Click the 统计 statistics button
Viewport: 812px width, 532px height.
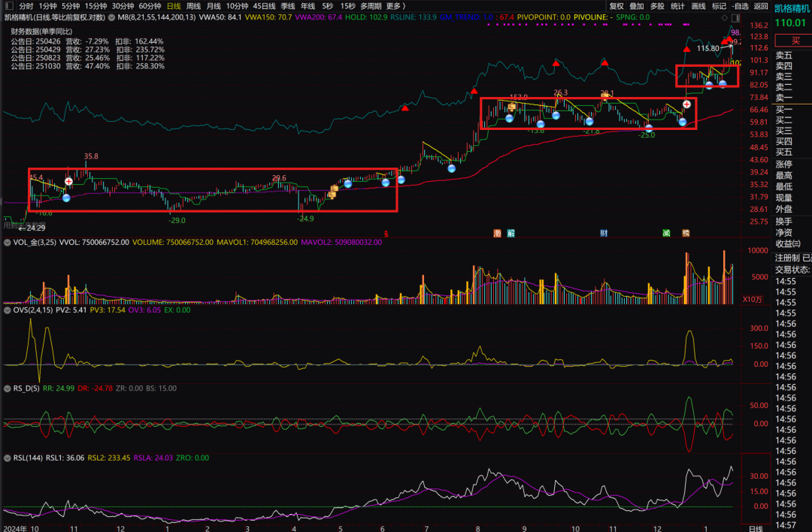tap(677, 6)
